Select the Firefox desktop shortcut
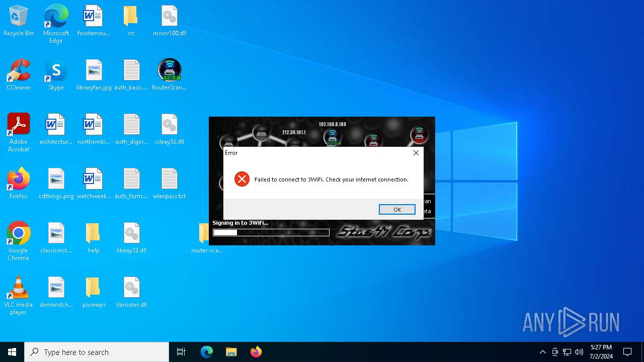Image resolution: width=644 pixels, height=362 pixels. 19,184
